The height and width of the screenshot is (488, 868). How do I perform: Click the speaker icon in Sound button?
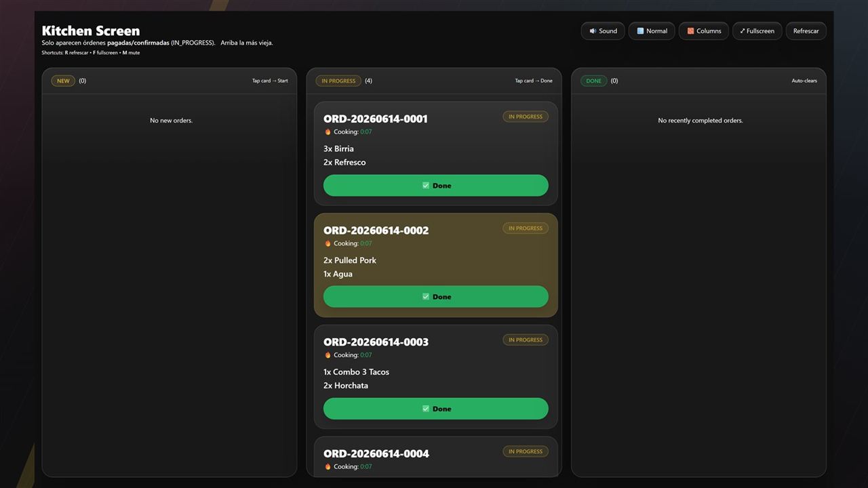(x=593, y=31)
